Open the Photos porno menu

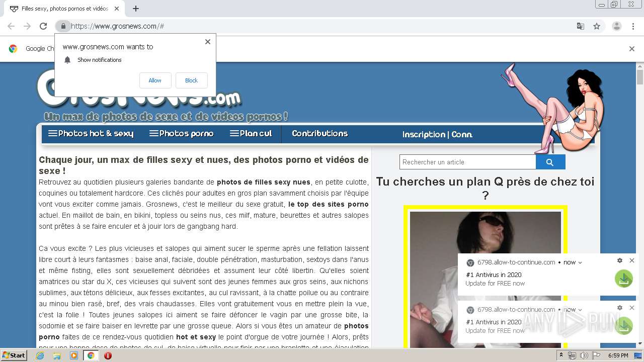pos(182,134)
